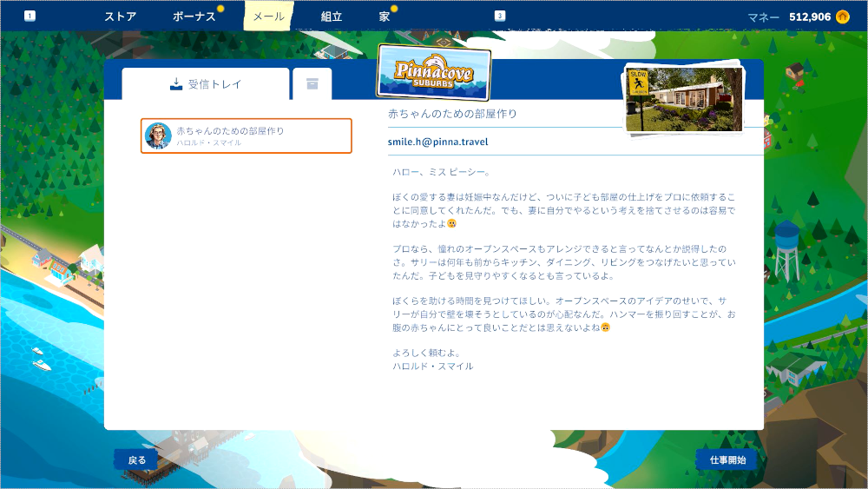Open the archive box tab

(x=312, y=84)
